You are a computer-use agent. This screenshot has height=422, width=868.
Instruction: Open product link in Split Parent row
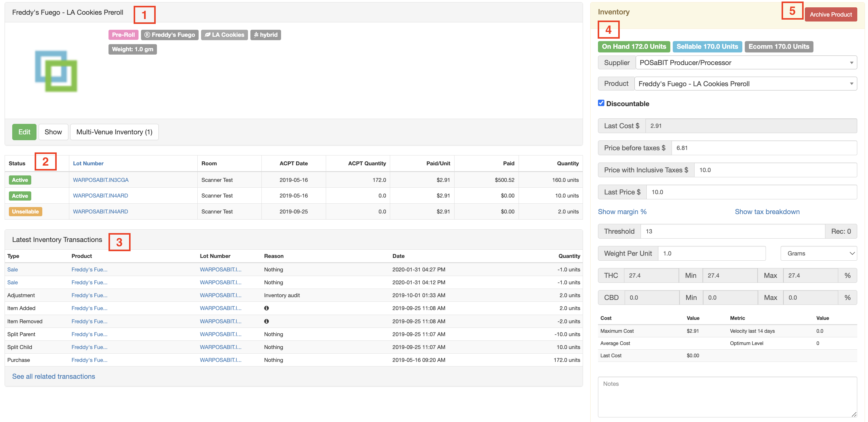89,334
